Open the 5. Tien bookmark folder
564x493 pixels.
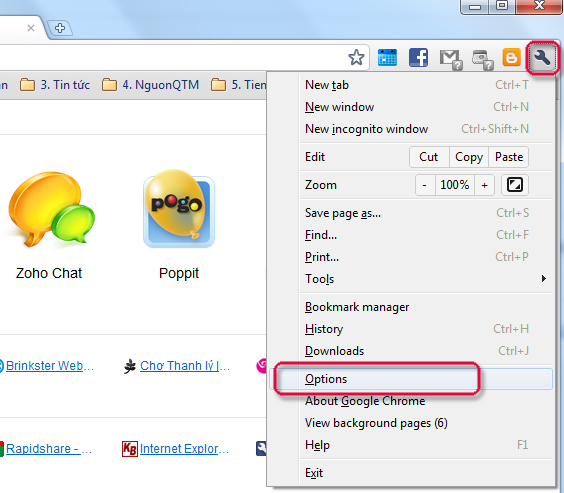coord(238,85)
